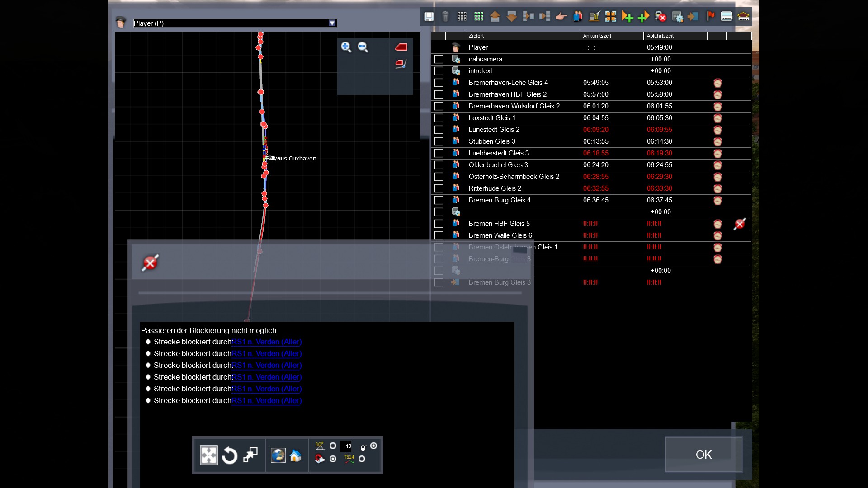Image resolution: width=868 pixels, height=488 pixels.
Task: Click the blue house home icon
Action: [x=296, y=455]
